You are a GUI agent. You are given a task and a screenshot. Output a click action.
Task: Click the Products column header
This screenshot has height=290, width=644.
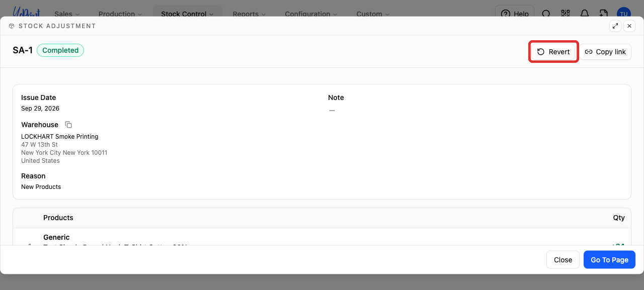58,218
